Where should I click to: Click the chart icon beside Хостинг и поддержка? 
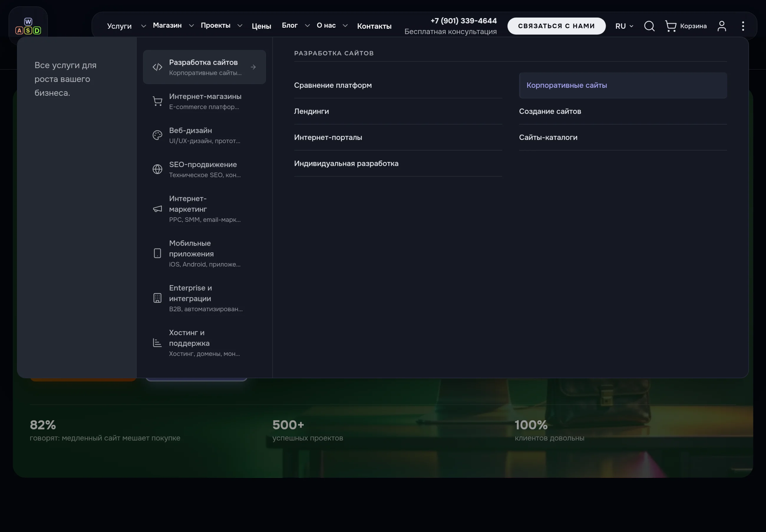[x=157, y=343]
